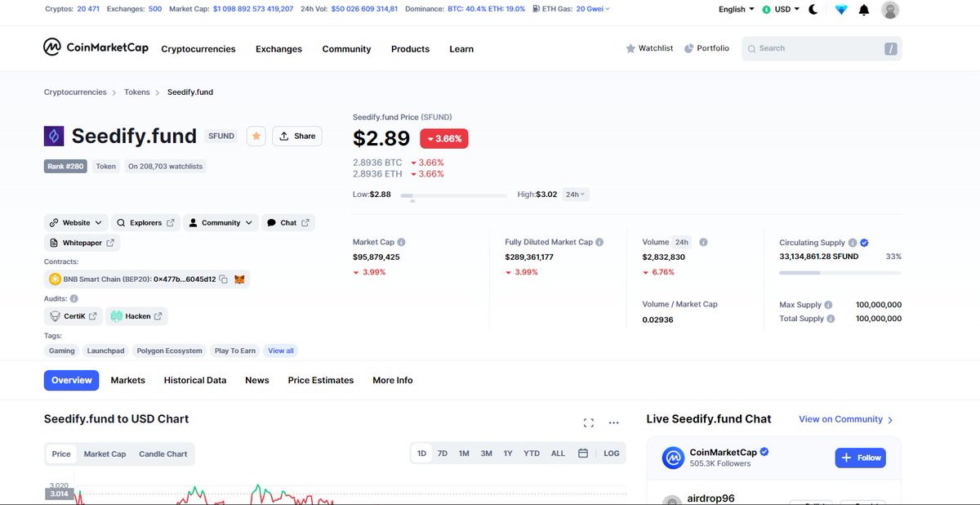
Task: Open USD currency dropdown
Action: (x=781, y=10)
